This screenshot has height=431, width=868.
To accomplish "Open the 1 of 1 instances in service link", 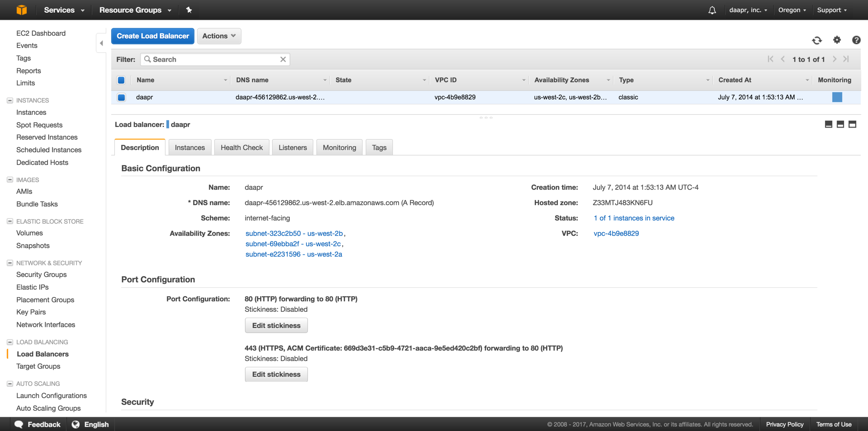I will 634,218.
